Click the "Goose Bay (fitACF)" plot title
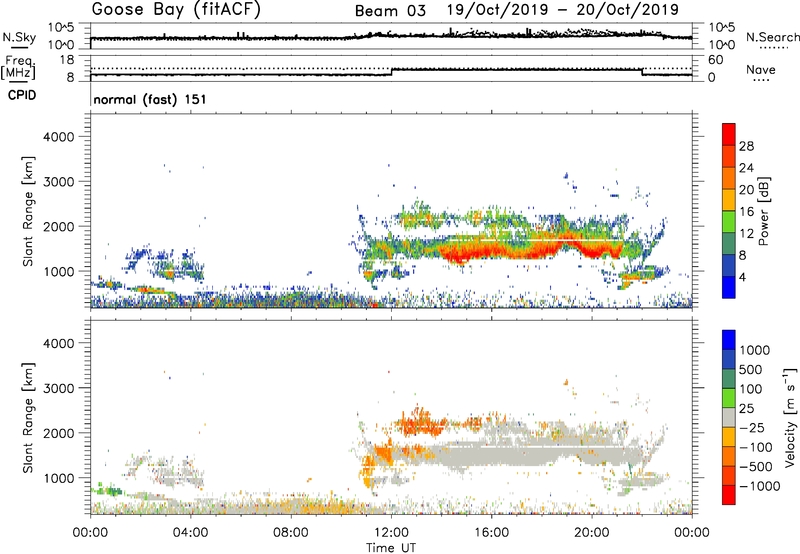This screenshot has height=554, width=800. coord(176,10)
